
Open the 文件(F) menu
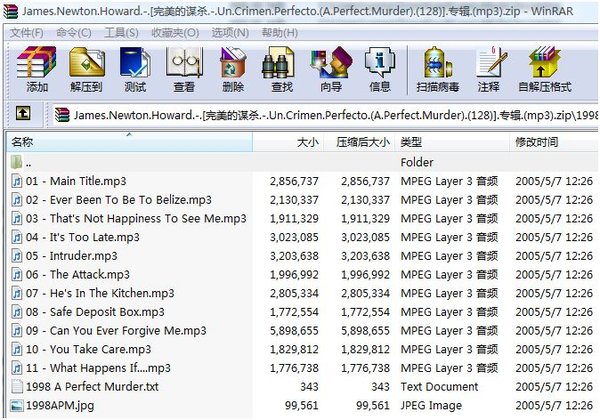26,33
